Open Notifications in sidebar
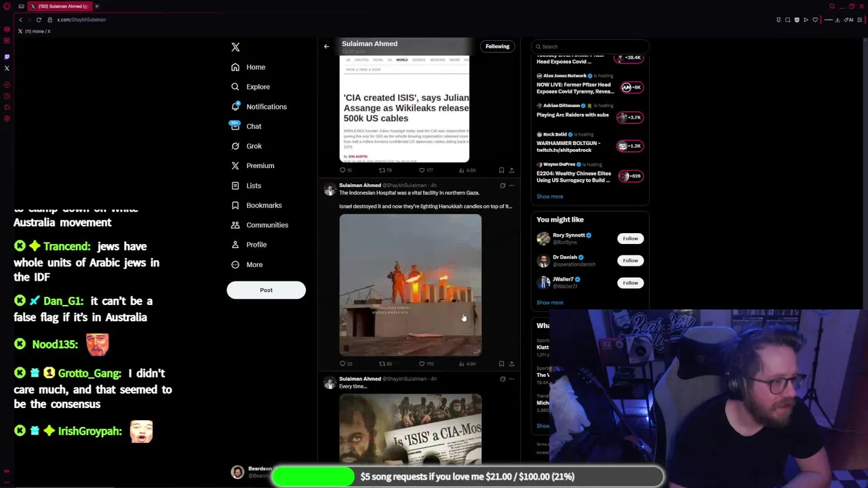868x488 pixels. pos(258,106)
